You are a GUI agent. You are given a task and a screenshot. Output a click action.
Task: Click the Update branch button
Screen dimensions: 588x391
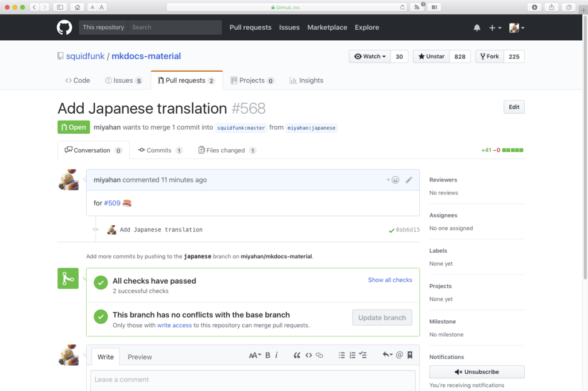point(382,318)
